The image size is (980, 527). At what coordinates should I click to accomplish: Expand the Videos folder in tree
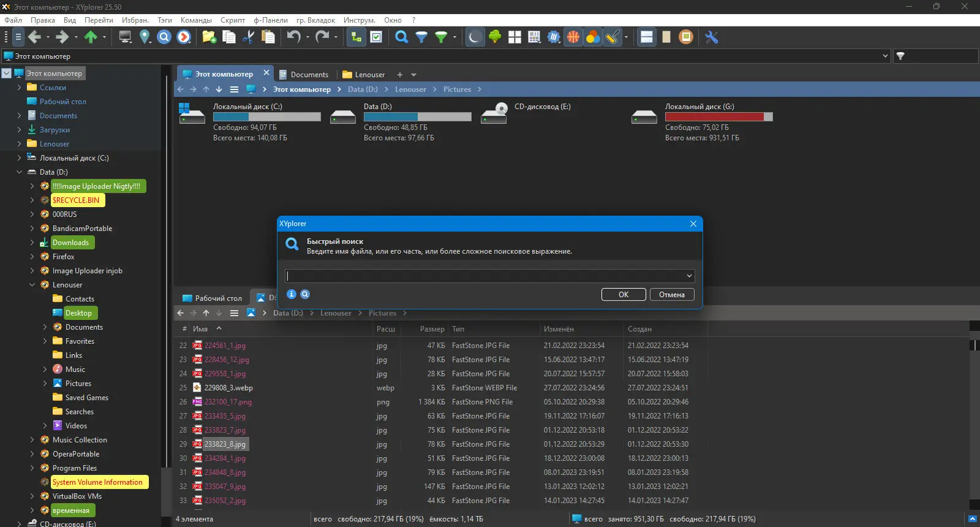[45, 426]
